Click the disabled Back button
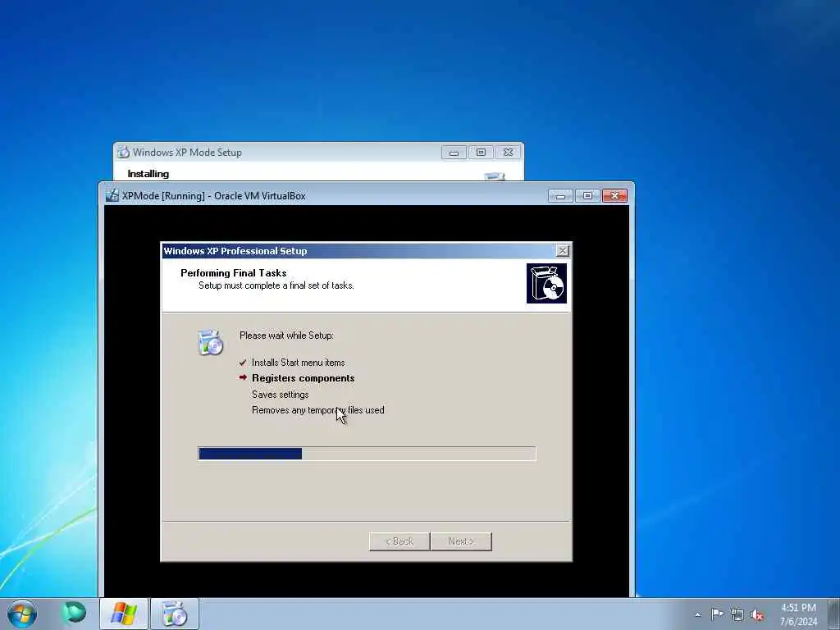This screenshot has height=630, width=840. point(399,541)
